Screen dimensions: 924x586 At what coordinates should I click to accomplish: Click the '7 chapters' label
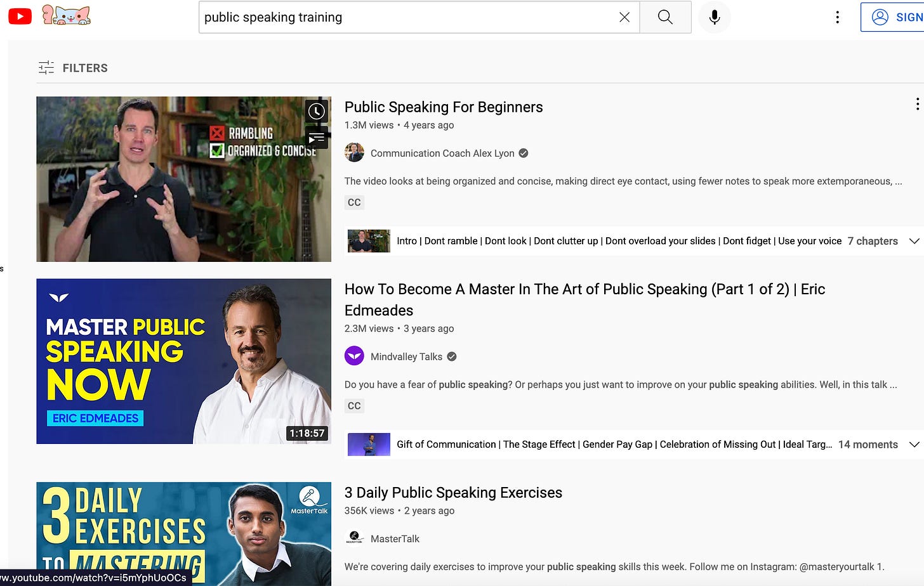tap(873, 241)
